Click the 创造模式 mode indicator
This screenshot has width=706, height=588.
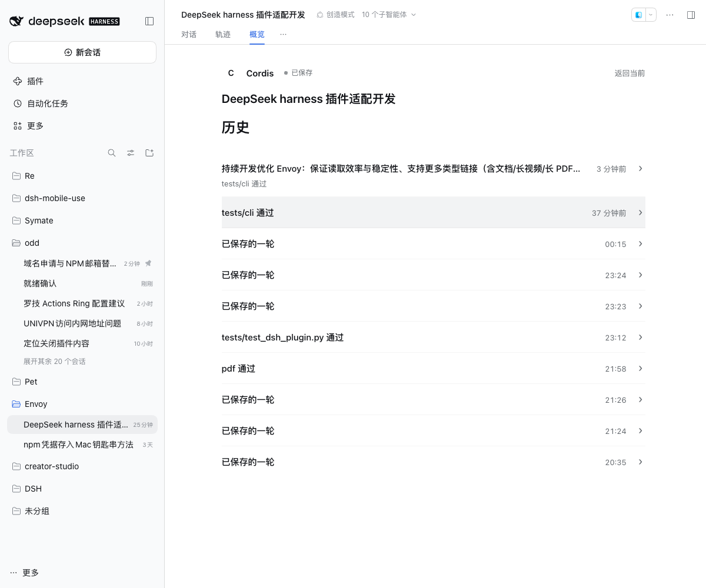click(335, 15)
